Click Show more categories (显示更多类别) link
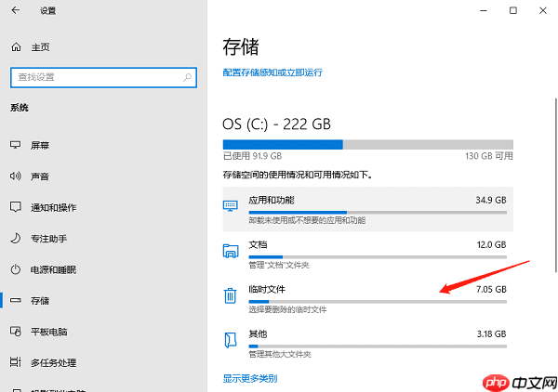The height and width of the screenshot is (392, 558). coord(249,378)
